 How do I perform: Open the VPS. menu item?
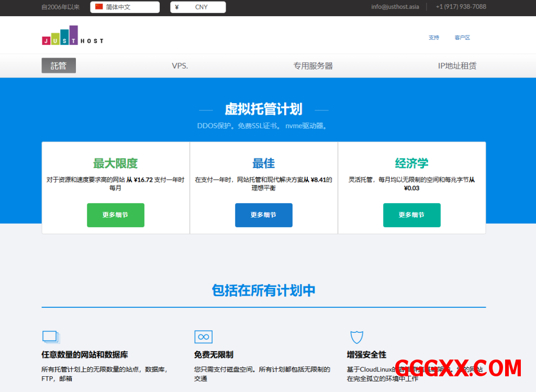[x=180, y=66]
